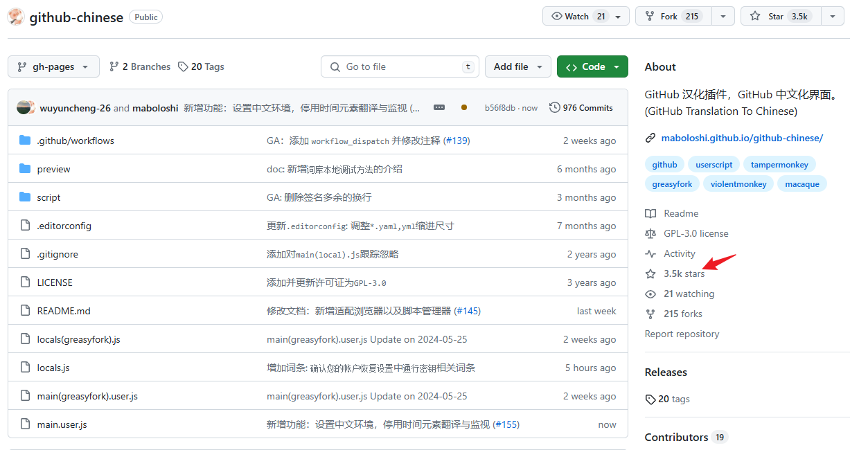This screenshot has height=450, width=868.
Task: Click the tags icon next to 20 tags
Action: (651, 399)
